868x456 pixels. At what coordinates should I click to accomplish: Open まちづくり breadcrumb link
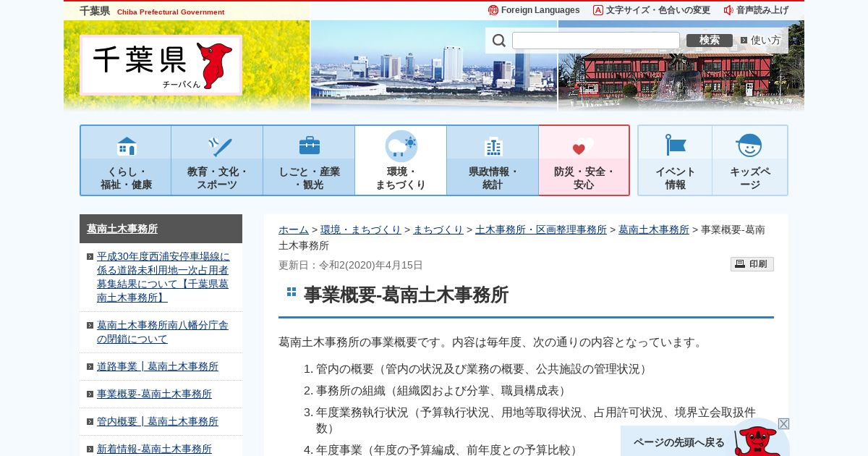(438, 229)
